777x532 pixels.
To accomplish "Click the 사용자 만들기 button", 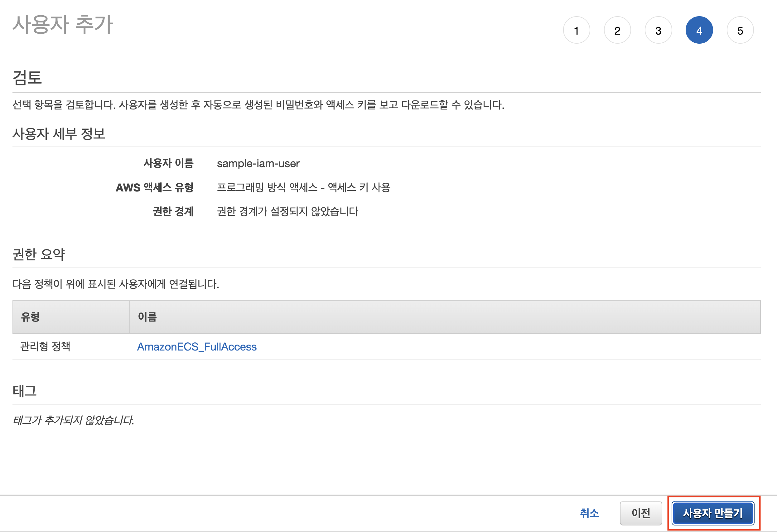I will (713, 513).
